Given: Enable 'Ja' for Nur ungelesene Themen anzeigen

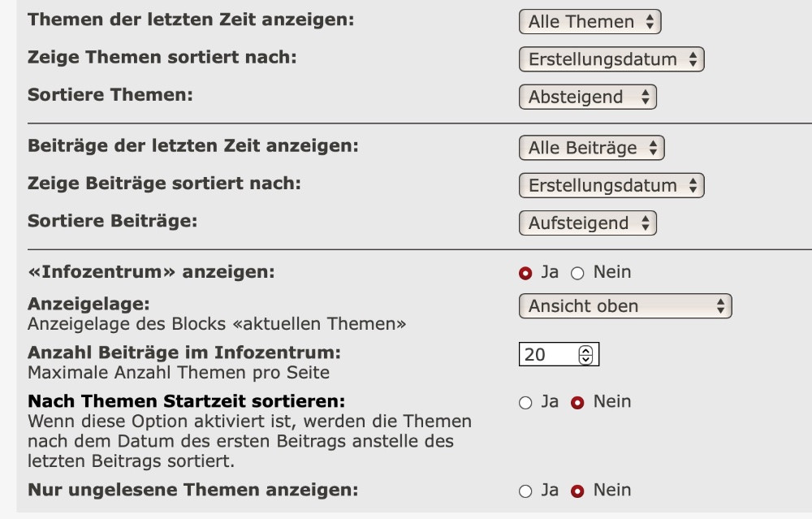Looking at the screenshot, I should coord(525,491).
